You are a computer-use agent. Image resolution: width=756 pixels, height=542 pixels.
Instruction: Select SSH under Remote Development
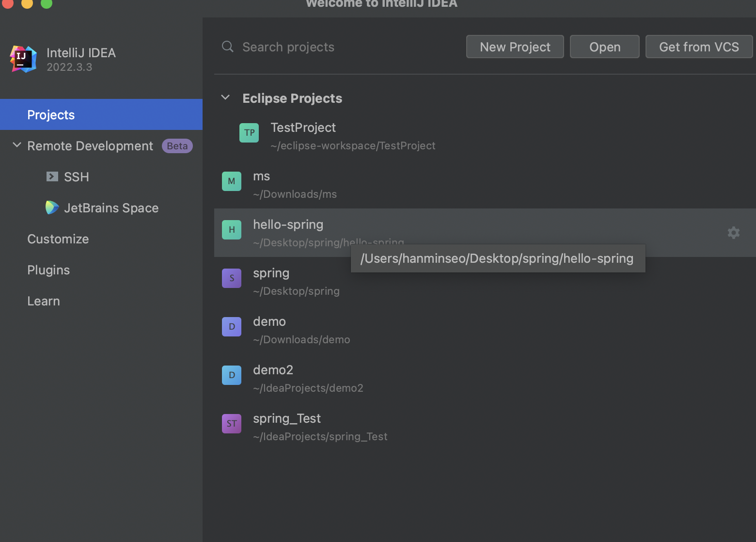77,177
